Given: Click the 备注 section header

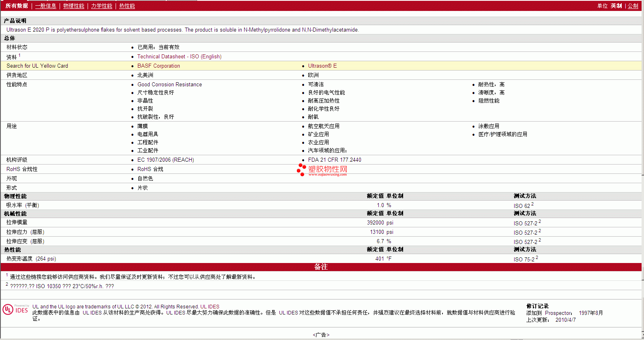Looking at the screenshot, I should click(x=321, y=267).
